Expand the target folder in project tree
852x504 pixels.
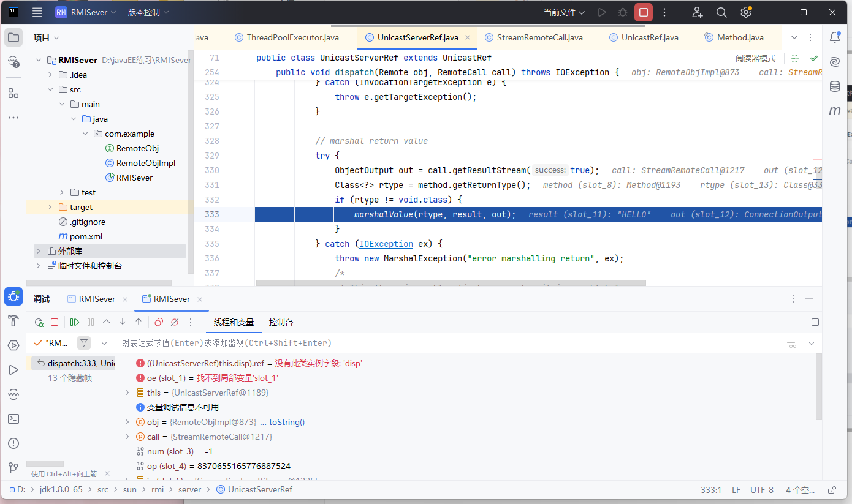50,207
